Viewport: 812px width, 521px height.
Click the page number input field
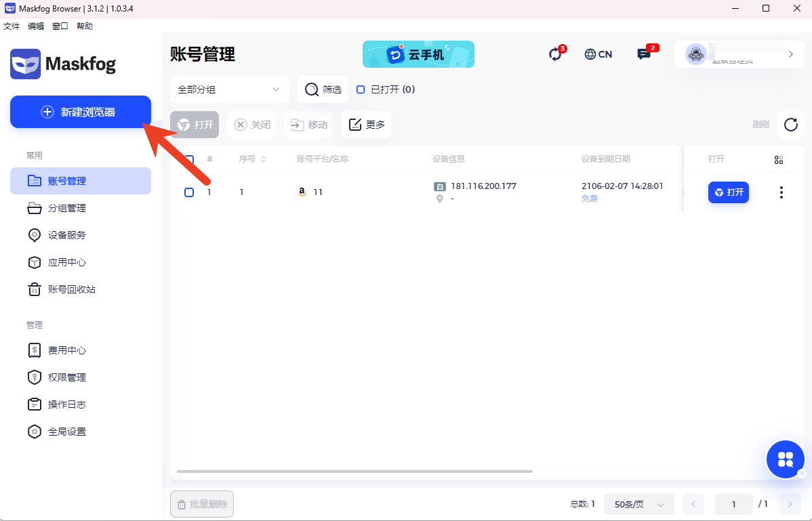733,504
